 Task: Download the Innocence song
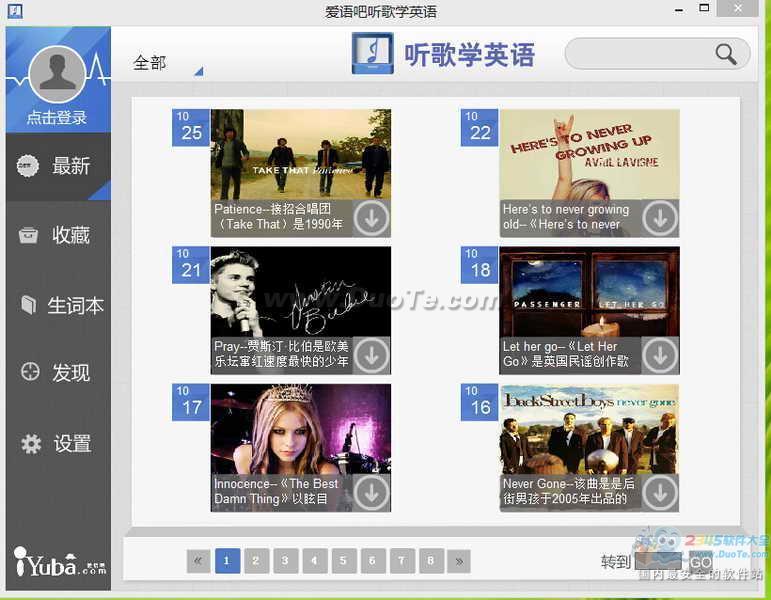click(371, 492)
